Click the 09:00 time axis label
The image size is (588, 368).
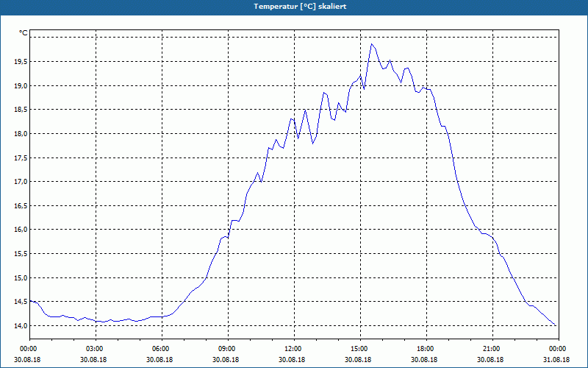[228, 349]
